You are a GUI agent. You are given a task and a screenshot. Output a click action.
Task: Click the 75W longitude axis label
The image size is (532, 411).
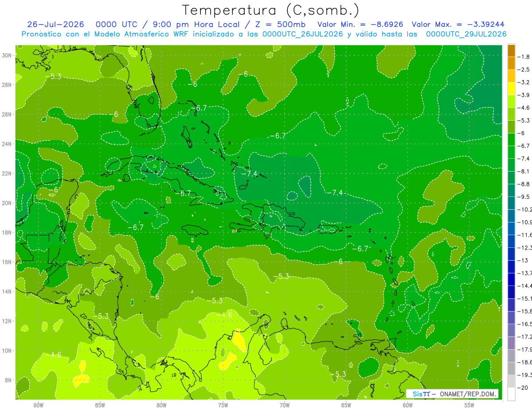pyautogui.click(x=223, y=405)
